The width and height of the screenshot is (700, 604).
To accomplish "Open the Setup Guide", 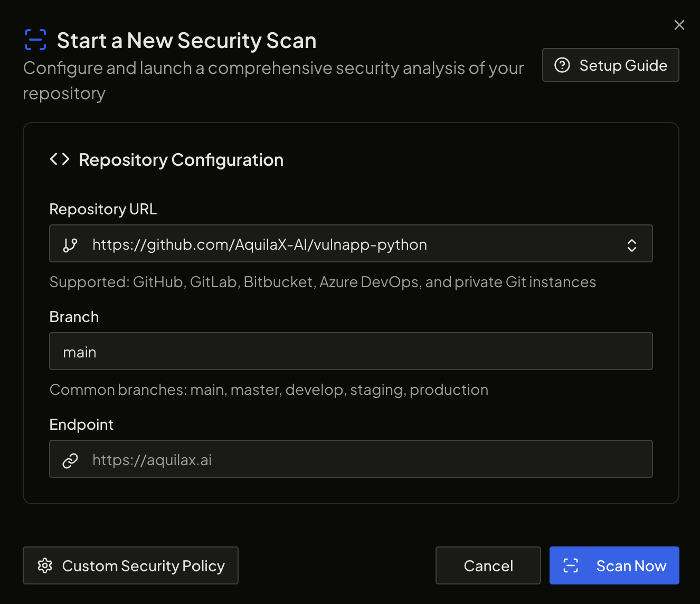I will (610, 65).
